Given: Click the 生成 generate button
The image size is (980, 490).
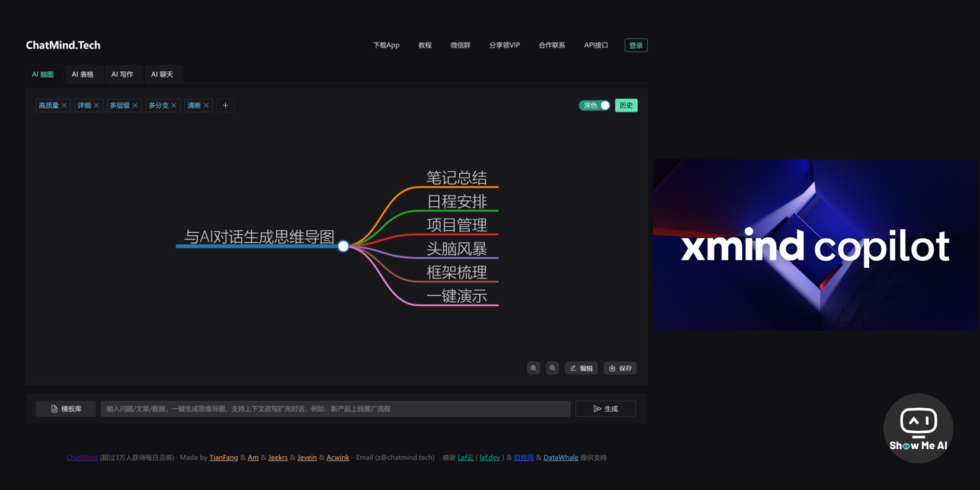Looking at the screenshot, I should 606,409.
